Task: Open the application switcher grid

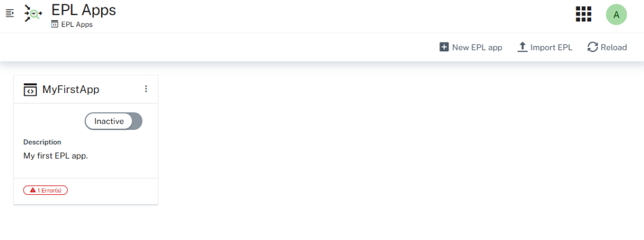Action: [583, 14]
